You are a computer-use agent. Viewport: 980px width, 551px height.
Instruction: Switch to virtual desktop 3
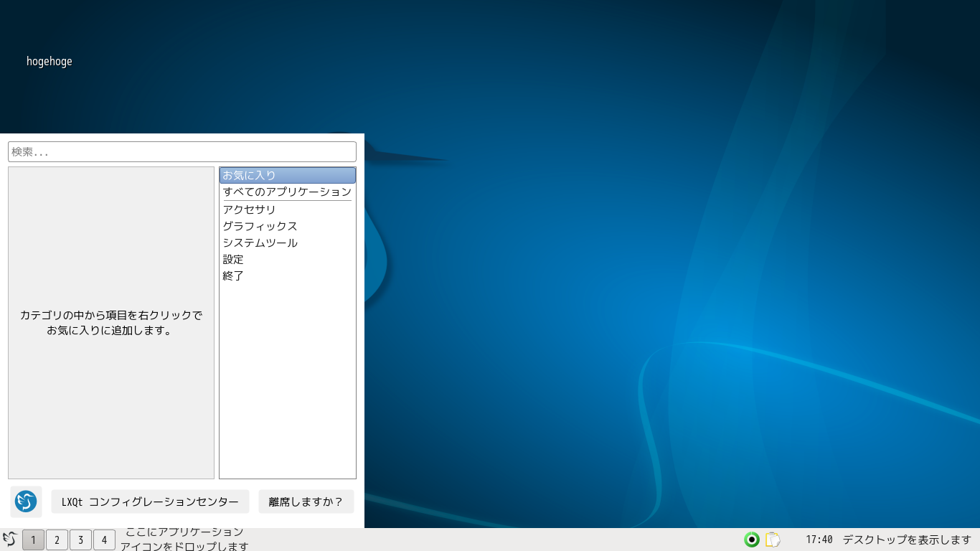[x=80, y=540]
